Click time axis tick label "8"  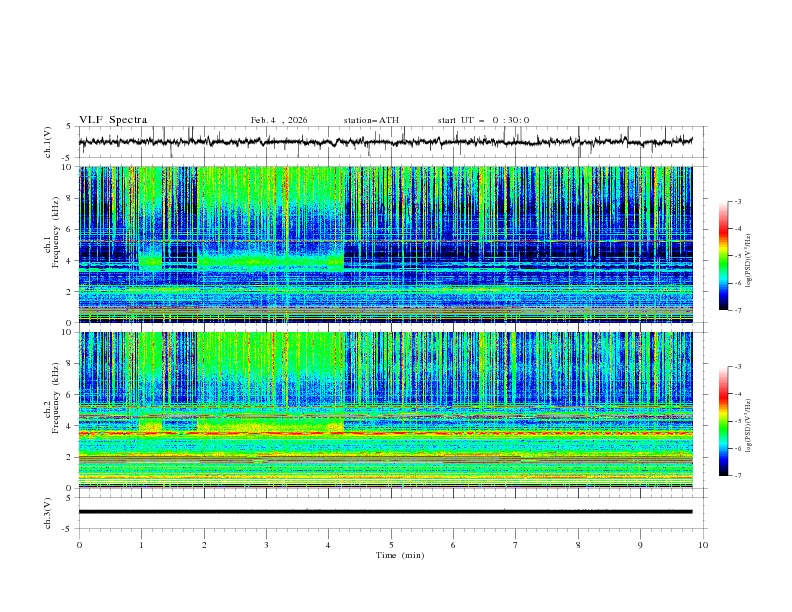[x=578, y=545]
